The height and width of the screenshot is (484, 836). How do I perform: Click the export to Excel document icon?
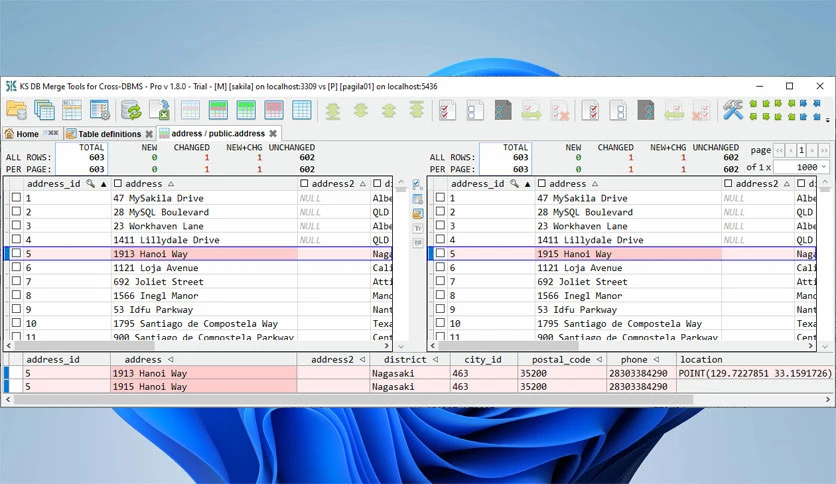coord(159,110)
